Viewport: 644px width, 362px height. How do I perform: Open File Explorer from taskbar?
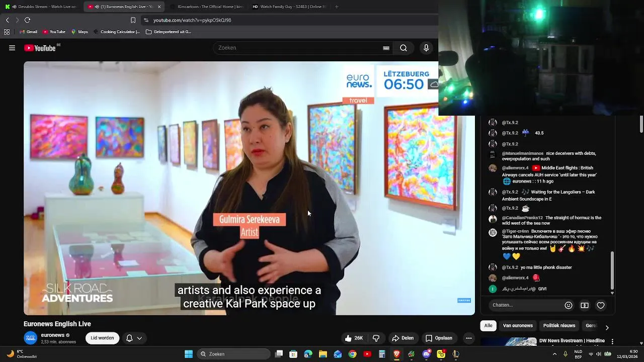pyautogui.click(x=323, y=354)
